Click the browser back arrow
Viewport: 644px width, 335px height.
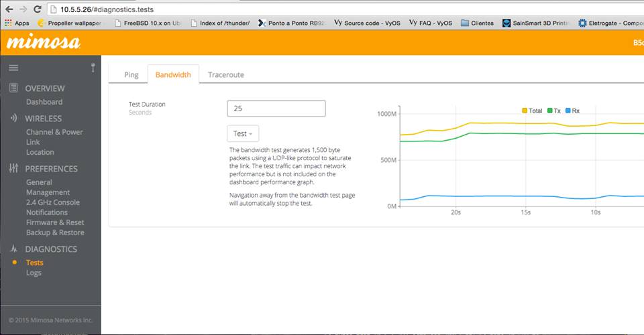[9, 9]
